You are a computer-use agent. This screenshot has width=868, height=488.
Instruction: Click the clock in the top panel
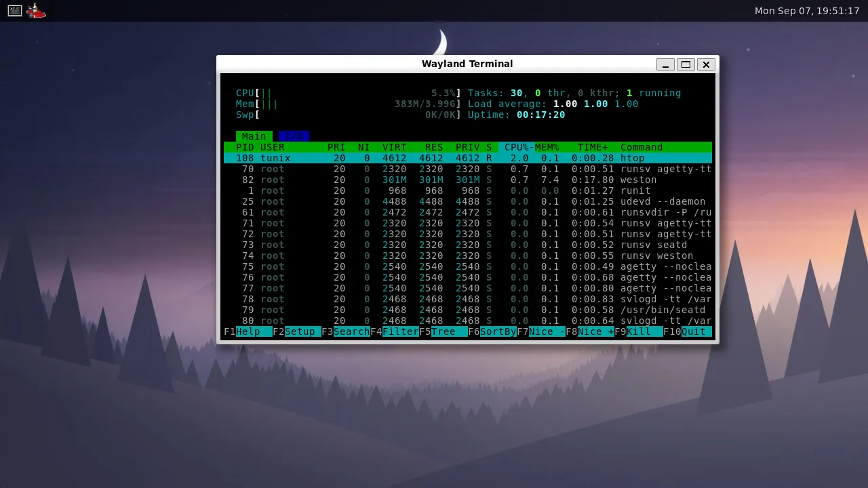pyautogui.click(x=807, y=11)
